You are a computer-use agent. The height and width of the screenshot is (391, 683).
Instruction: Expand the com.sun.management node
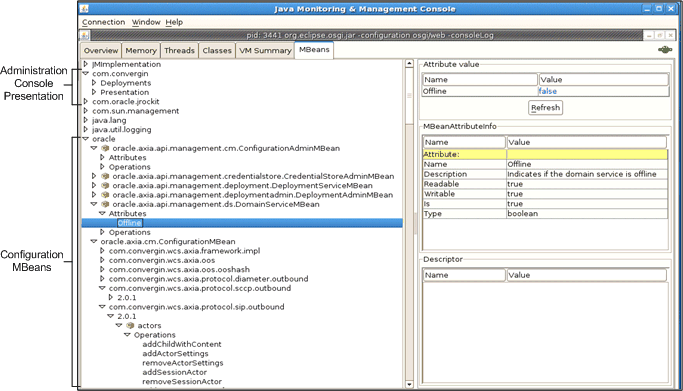[86, 111]
